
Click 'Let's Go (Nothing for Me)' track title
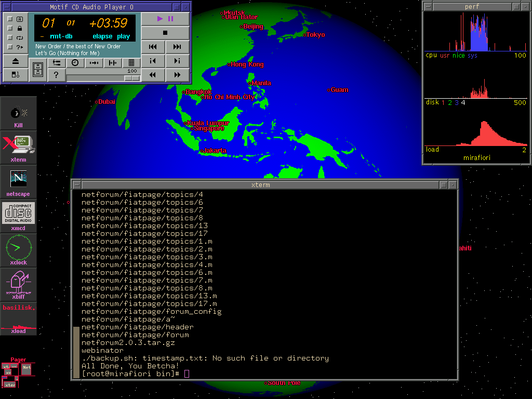(68, 53)
